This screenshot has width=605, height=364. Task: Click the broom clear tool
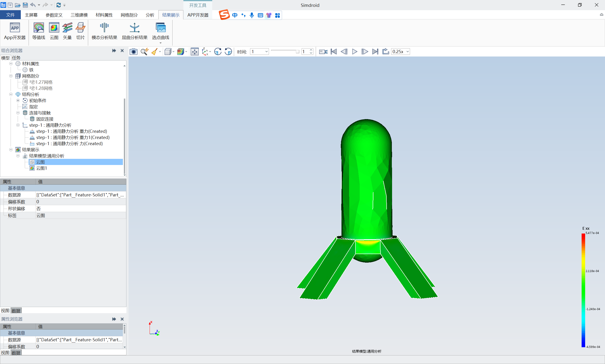155,52
